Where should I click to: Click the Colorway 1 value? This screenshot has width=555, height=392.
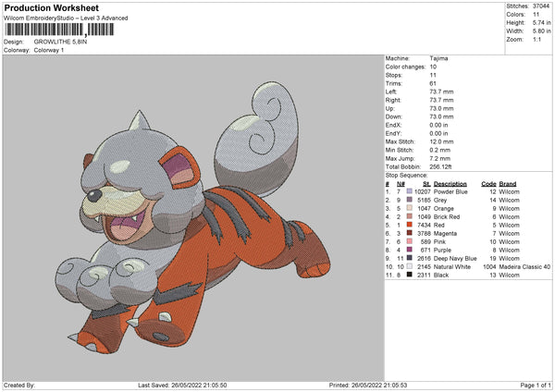tap(49, 50)
